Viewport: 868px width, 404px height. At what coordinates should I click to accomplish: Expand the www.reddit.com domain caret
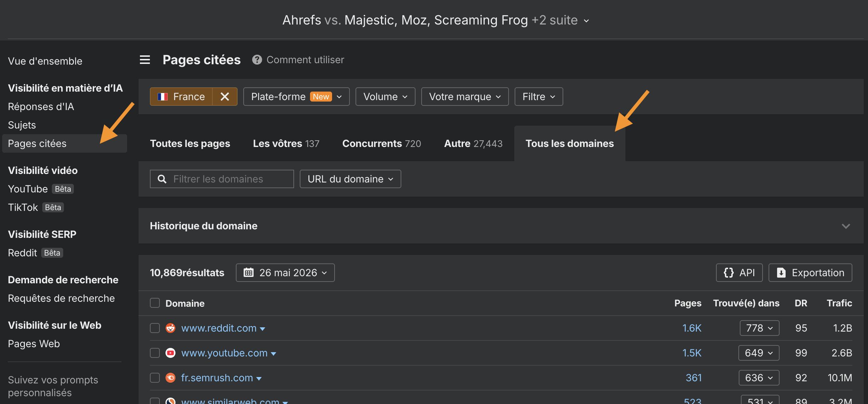pos(262,329)
